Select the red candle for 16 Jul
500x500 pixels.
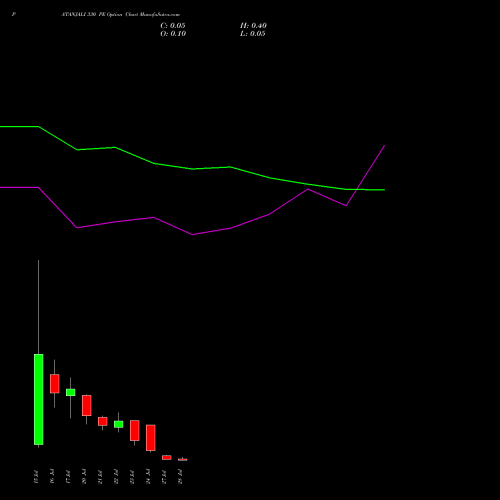55,384
